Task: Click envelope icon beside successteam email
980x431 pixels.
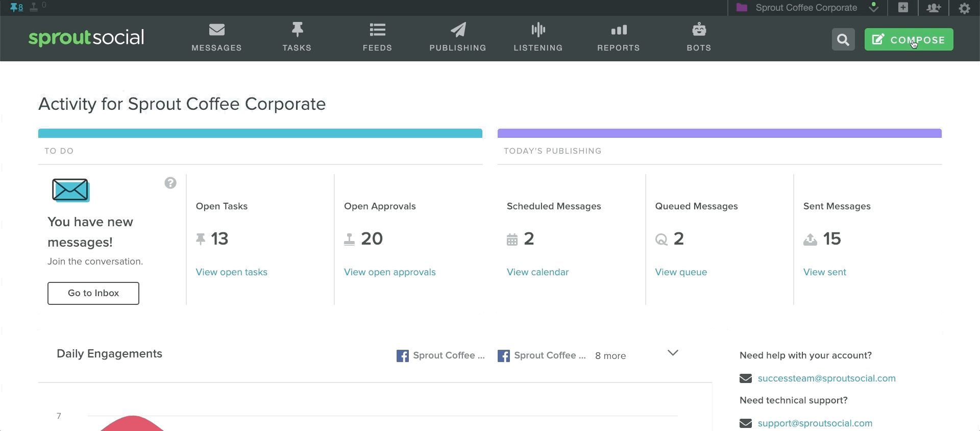Action: click(x=746, y=378)
